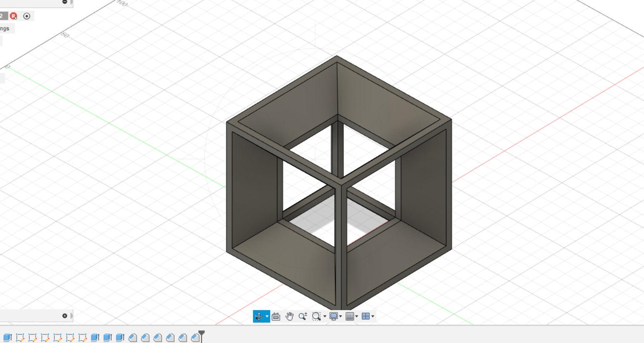The width and height of the screenshot is (644, 343).
Task: Select the third sketch feature in the timeline
Action: click(45, 338)
